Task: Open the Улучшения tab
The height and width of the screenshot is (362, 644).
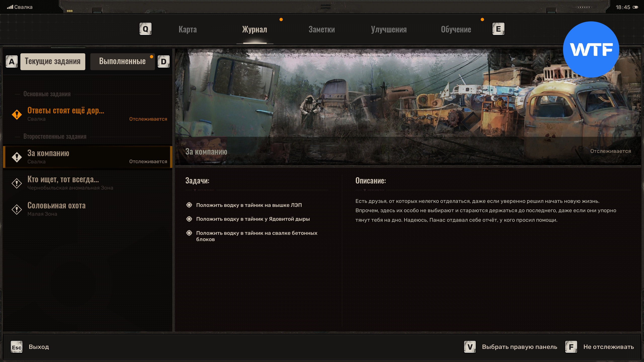Action: [389, 29]
